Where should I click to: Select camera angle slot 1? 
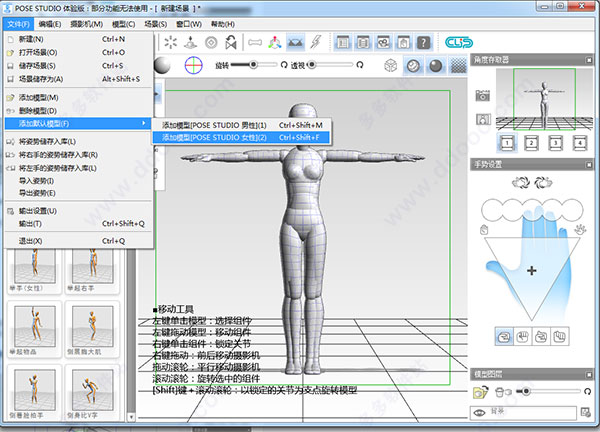[507, 143]
